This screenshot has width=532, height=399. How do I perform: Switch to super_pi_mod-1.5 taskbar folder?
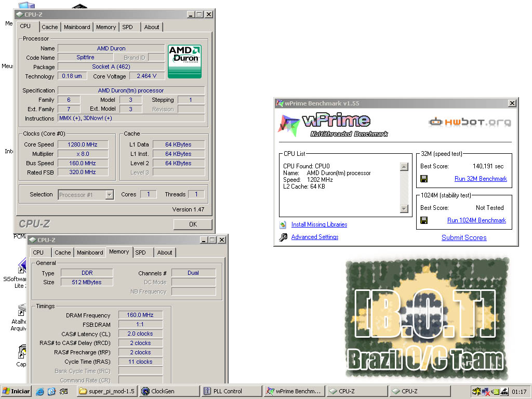107,391
